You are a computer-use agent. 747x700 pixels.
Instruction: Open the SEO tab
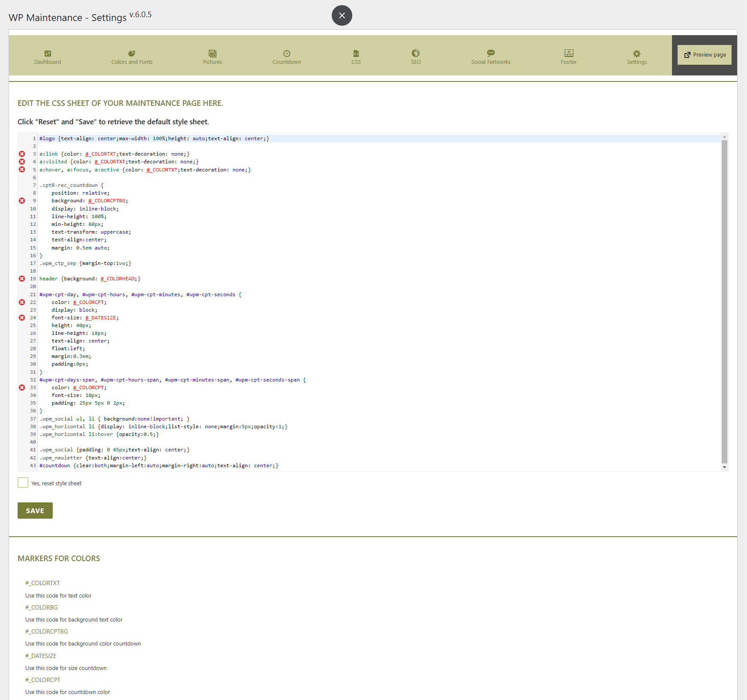coord(416,57)
